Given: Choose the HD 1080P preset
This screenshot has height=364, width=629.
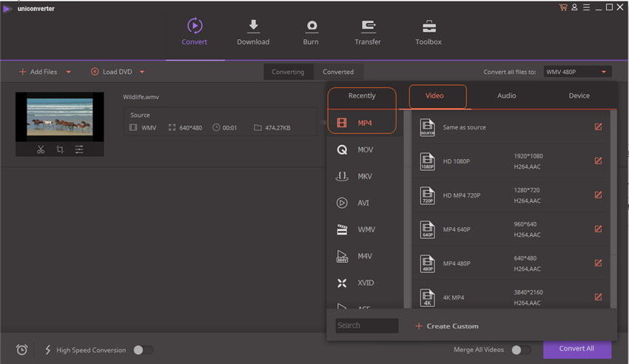Looking at the screenshot, I should tap(511, 161).
